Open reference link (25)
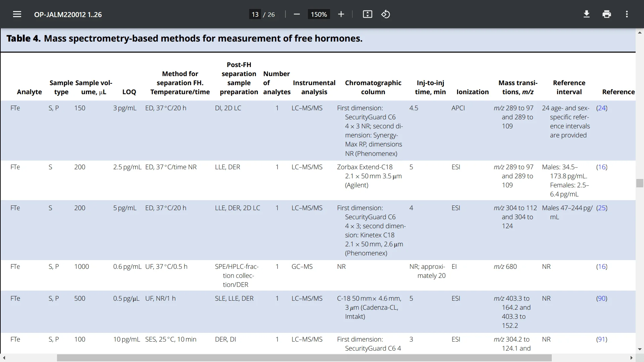644x362 pixels. click(602, 208)
